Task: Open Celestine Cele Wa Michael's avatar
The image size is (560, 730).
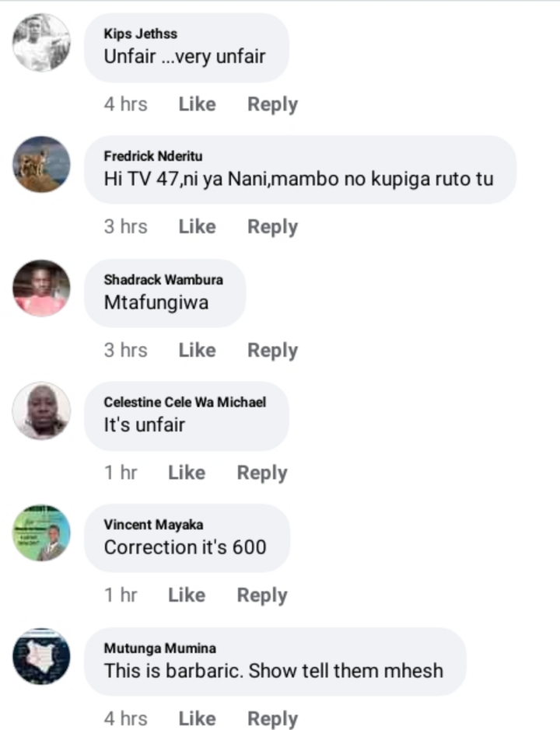Action: [41, 410]
